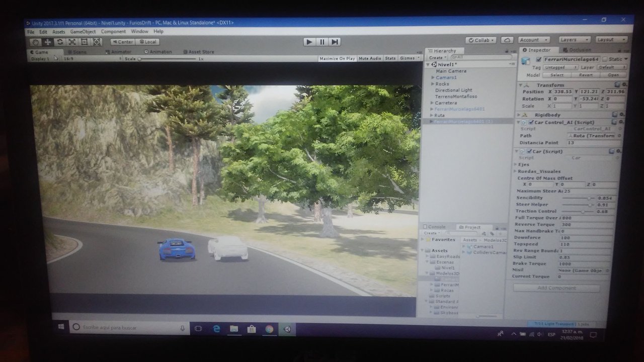Adjust the Traction Control slider
Viewport: 644px width, 362px height.
[578, 212]
